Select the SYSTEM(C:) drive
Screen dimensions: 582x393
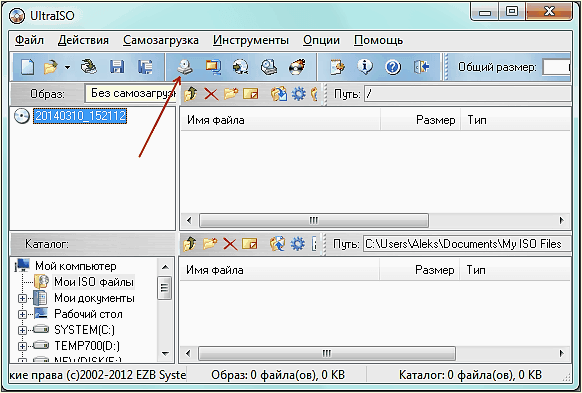85,330
